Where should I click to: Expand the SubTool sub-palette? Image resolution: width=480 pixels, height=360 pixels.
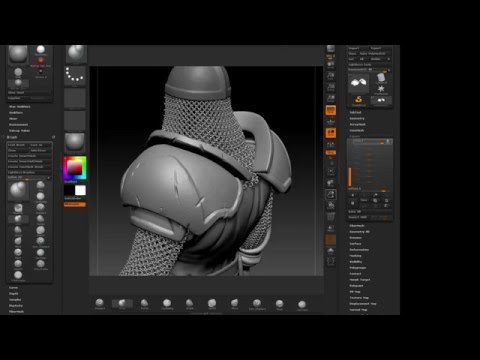[x=355, y=112]
